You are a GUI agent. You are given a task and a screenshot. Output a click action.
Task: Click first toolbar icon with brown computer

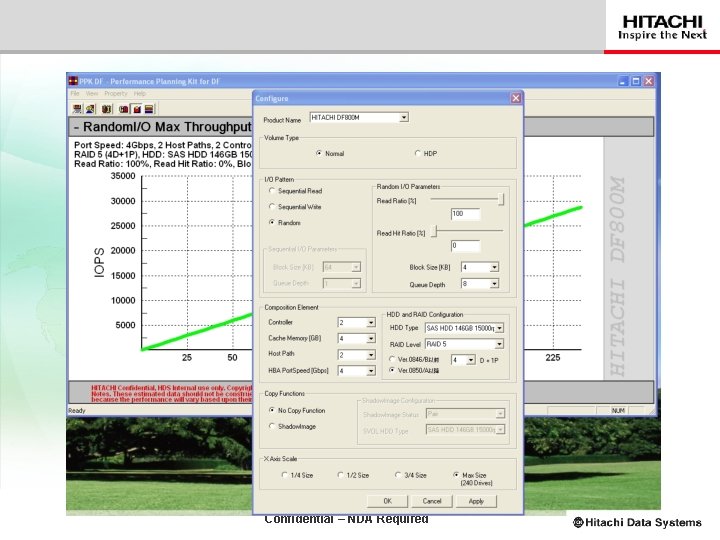click(77, 109)
